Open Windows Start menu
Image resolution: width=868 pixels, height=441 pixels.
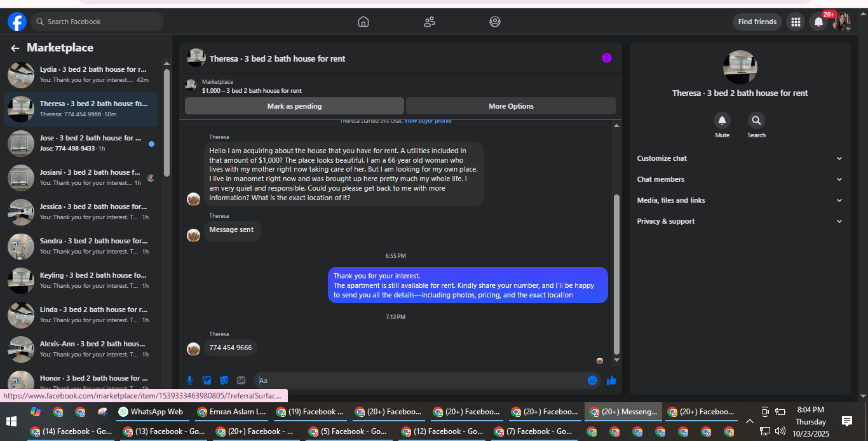point(11,421)
